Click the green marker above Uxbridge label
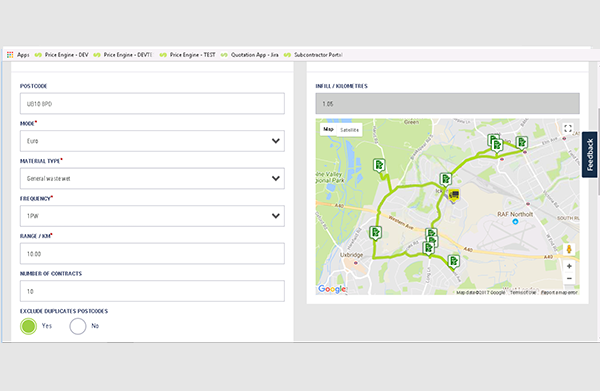 pyautogui.click(x=376, y=233)
